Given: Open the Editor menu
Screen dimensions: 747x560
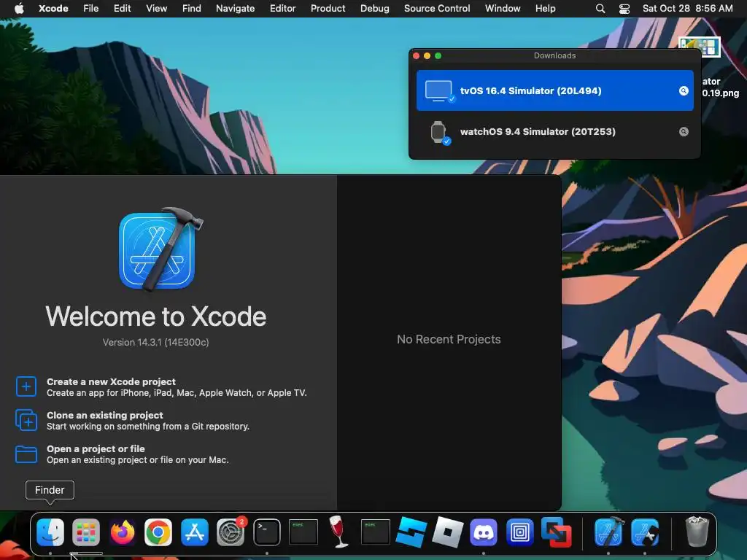Looking at the screenshot, I should coord(282,9).
